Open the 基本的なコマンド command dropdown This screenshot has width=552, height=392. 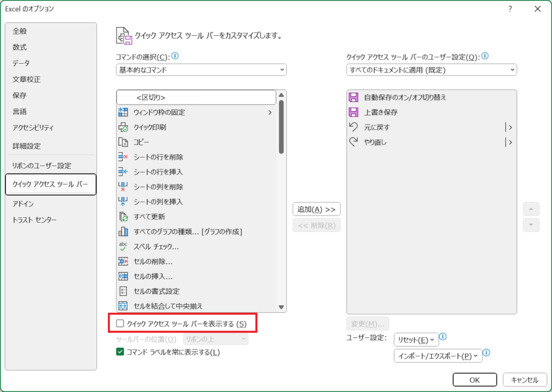pyautogui.click(x=202, y=70)
